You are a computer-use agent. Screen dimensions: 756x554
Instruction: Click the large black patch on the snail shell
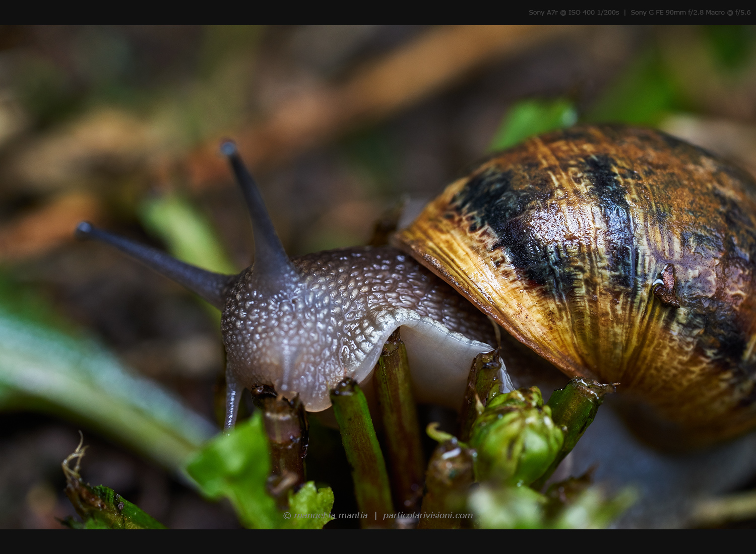[509, 222]
